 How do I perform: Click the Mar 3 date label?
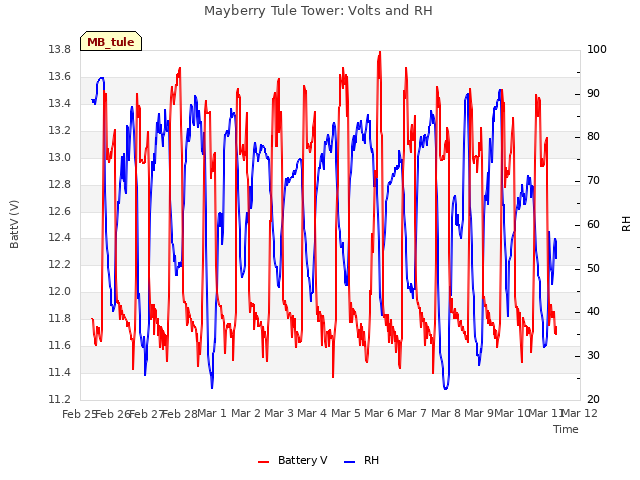point(279,413)
